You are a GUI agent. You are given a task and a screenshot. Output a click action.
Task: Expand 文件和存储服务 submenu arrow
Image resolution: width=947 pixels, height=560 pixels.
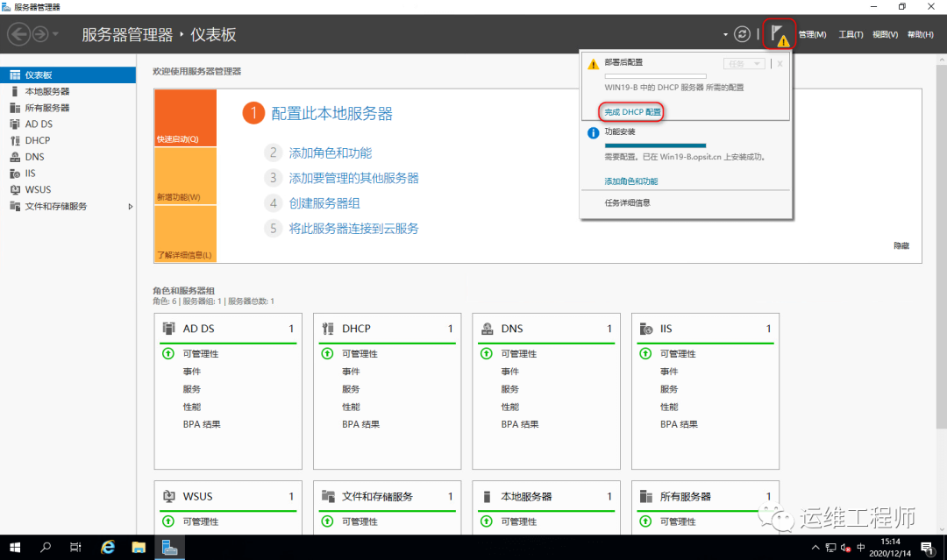pos(130,206)
